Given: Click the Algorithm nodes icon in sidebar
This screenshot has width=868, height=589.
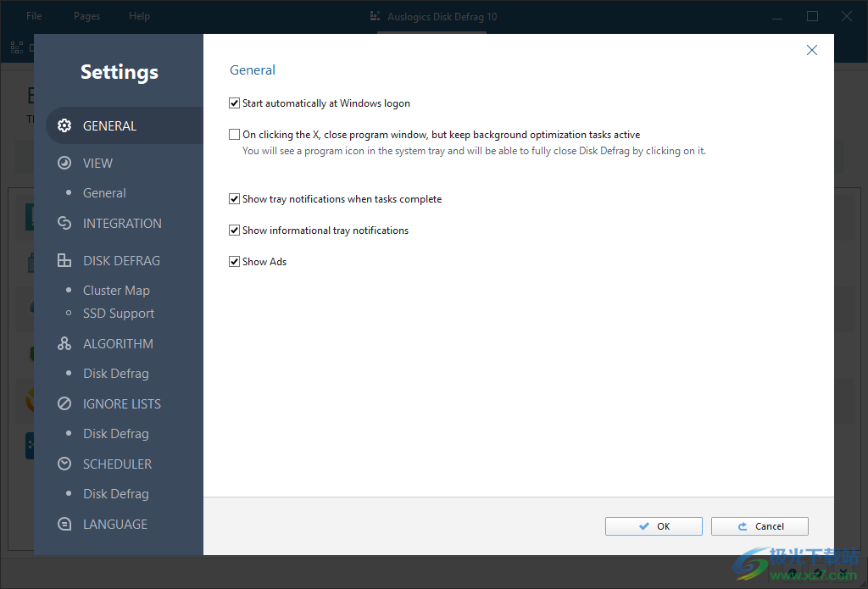Looking at the screenshot, I should 64,343.
